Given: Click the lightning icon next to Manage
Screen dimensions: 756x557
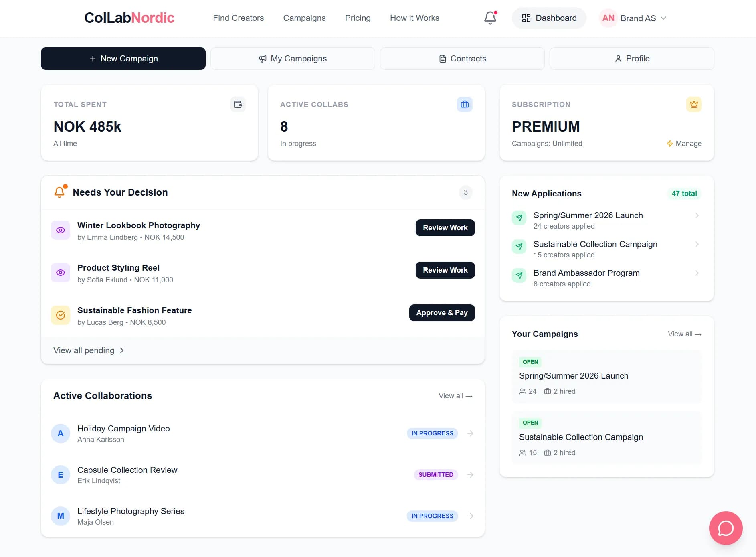Looking at the screenshot, I should [x=670, y=143].
